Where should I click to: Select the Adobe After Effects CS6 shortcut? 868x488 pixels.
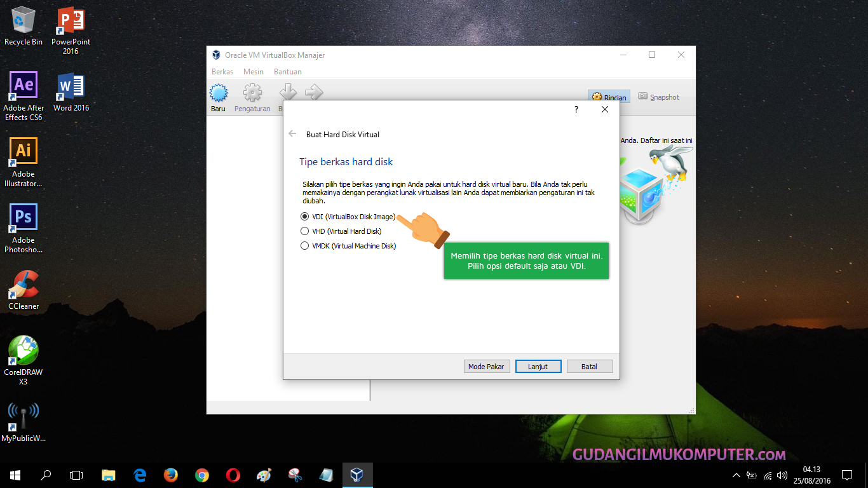(24, 96)
